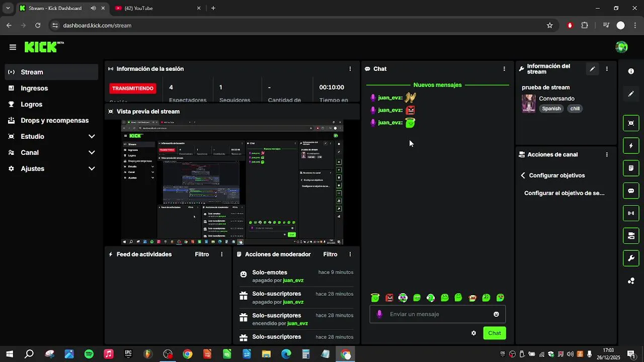Screen dimensions: 644x362
Task: Toggle the lightning activity feed widget in sidebar
Action: [631, 146]
